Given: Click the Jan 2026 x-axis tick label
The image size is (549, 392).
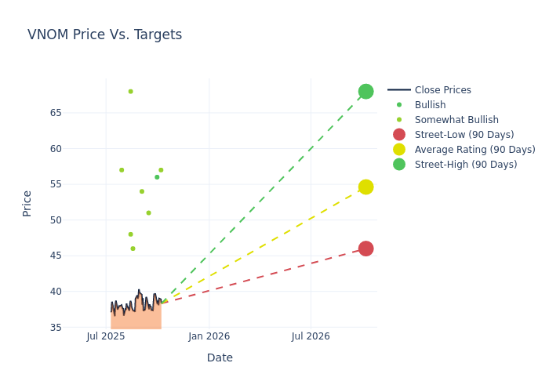Looking at the screenshot, I should tap(209, 336).
